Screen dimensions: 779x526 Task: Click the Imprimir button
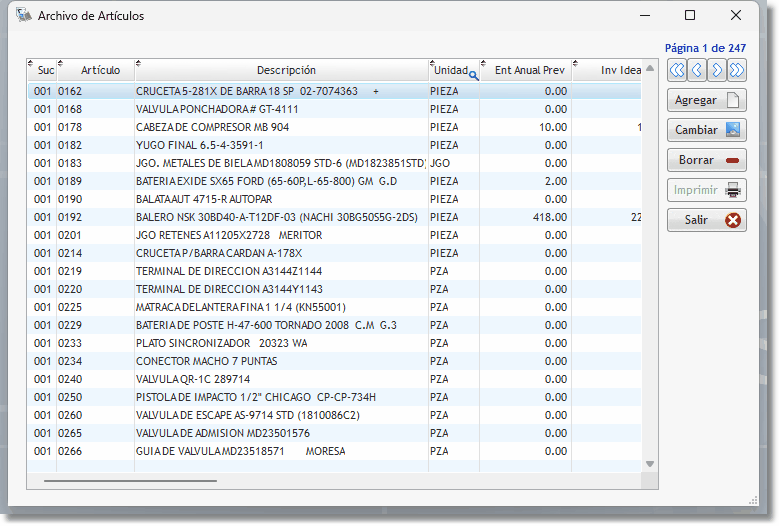coord(706,190)
